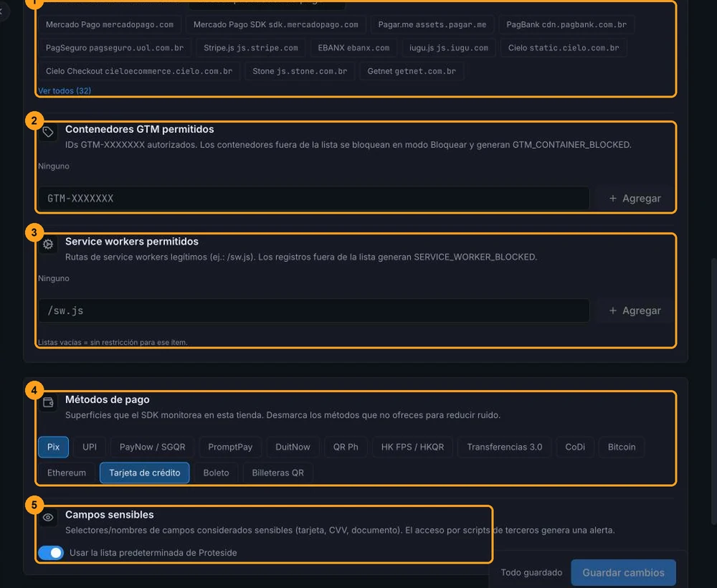
Task: Enable HK FPS / HKQR payment method
Action: click(412, 447)
